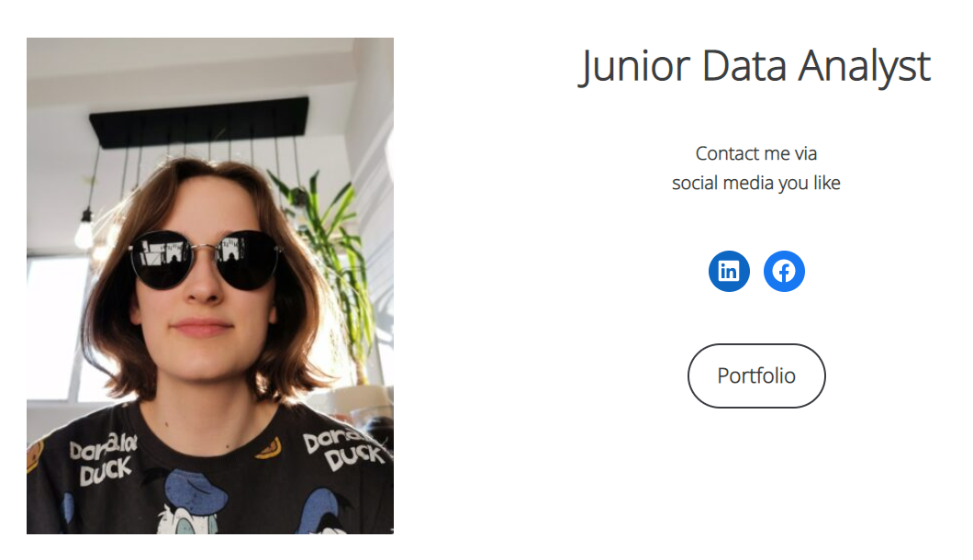Click the profile selfie photo

210,286
